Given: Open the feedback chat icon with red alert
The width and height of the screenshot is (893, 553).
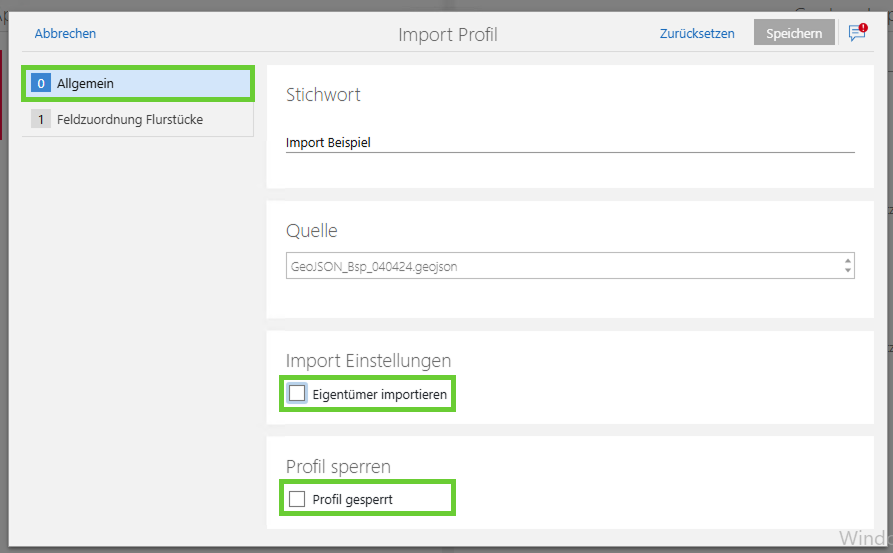Looking at the screenshot, I should coord(858,32).
